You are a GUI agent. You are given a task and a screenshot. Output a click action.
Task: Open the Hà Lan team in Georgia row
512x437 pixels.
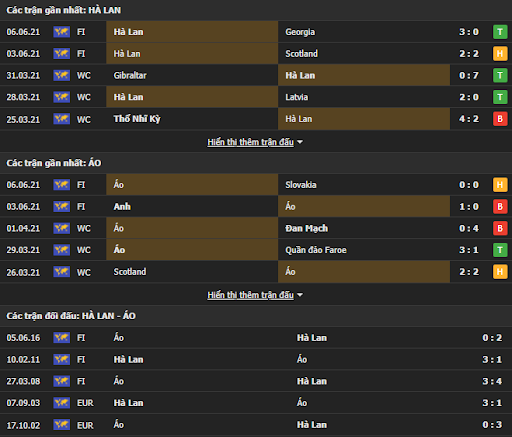click(128, 32)
